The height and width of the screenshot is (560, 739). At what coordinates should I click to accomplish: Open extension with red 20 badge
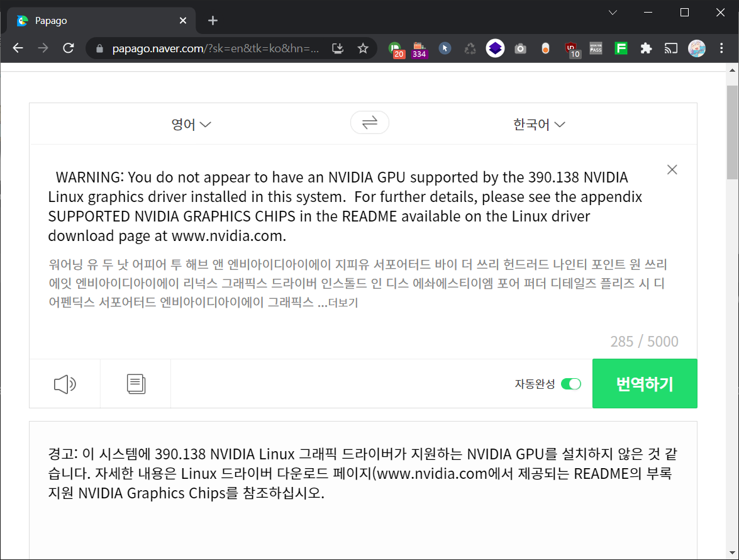pos(395,48)
